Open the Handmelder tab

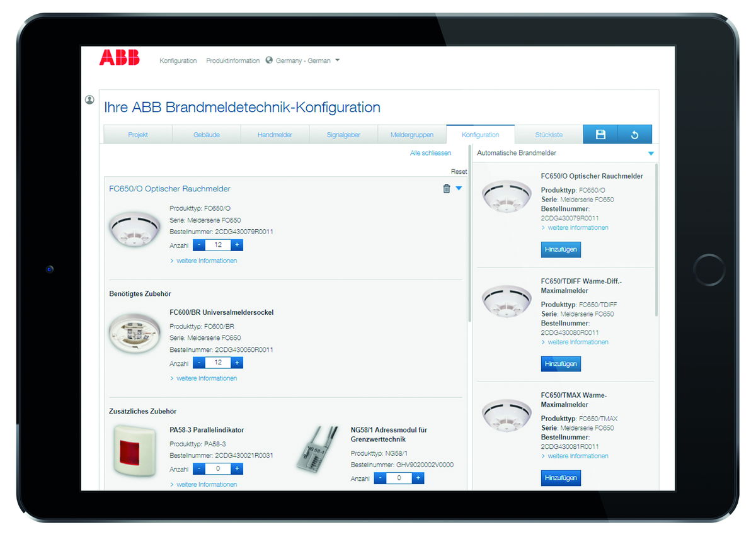click(275, 135)
